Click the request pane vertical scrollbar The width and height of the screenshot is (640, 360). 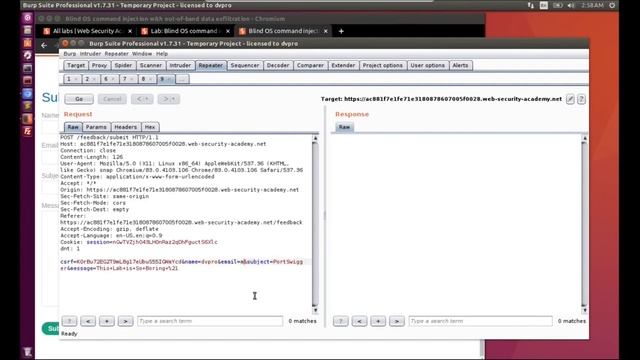click(x=315, y=224)
